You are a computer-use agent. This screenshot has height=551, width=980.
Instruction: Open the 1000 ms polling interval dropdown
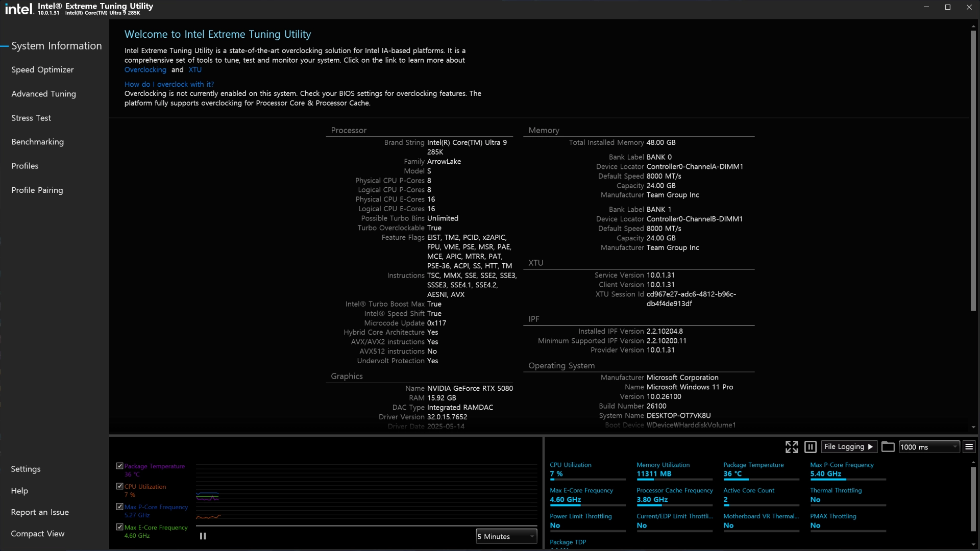(x=929, y=447)
